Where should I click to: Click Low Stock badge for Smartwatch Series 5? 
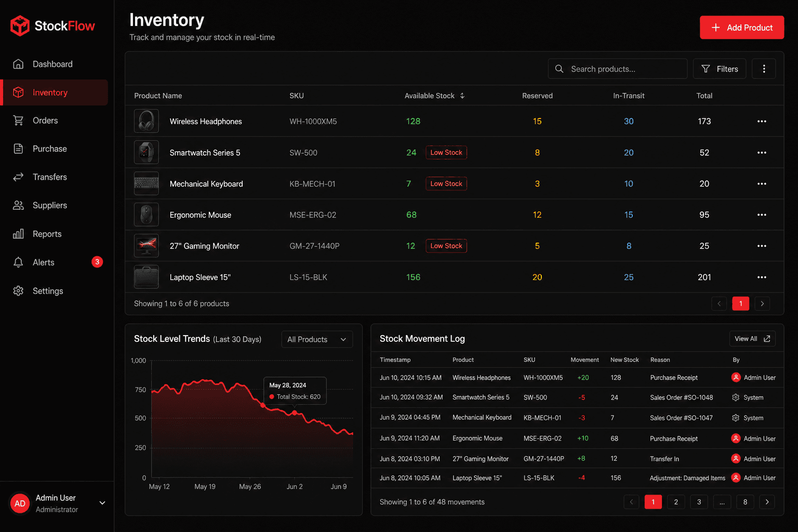click(446, 152)
